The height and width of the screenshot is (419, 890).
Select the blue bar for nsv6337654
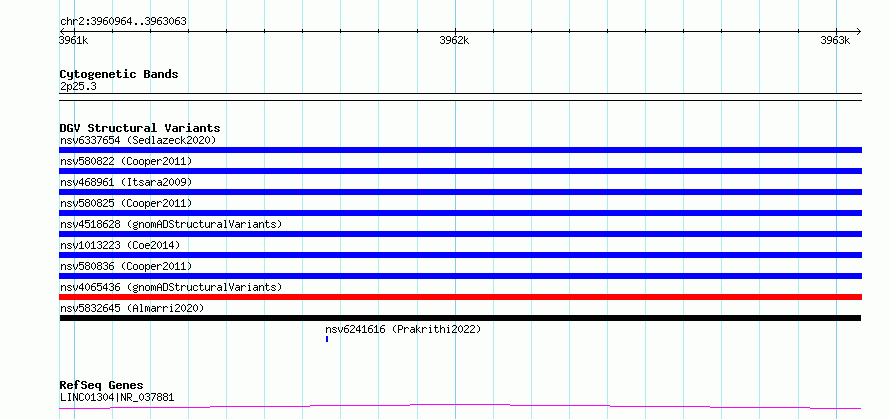tap(460, 150)
